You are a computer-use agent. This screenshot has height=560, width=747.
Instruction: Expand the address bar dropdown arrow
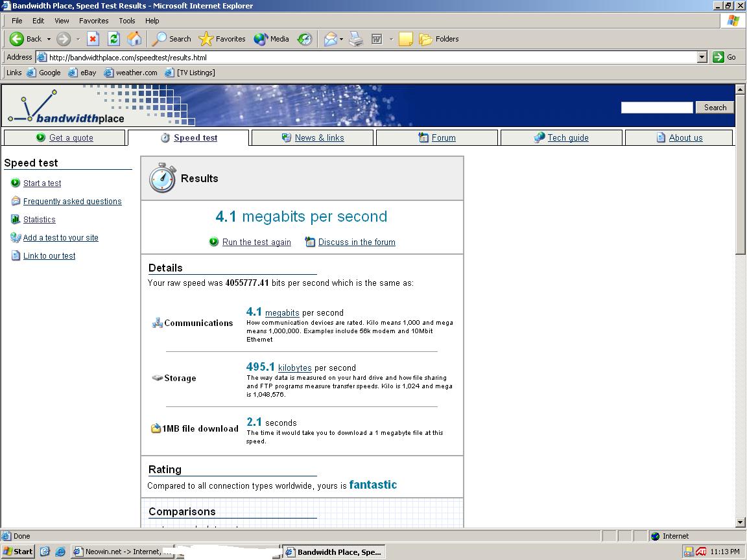coord(702,57)
